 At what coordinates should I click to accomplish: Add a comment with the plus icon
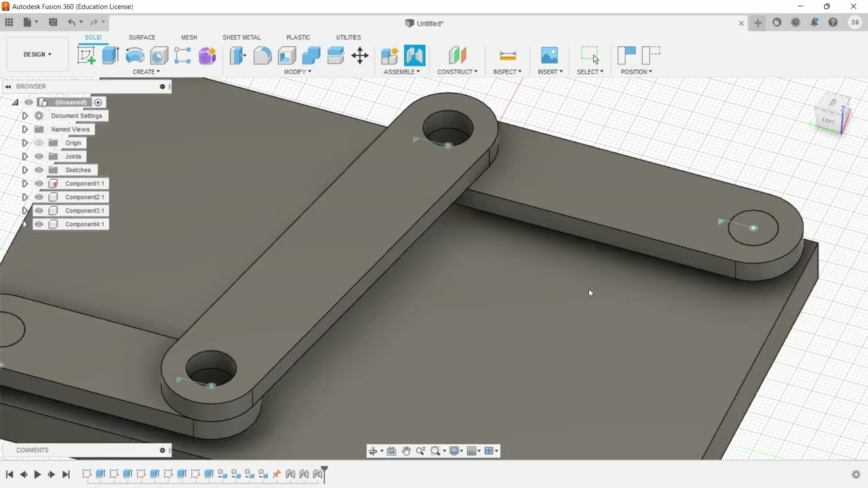162,450
